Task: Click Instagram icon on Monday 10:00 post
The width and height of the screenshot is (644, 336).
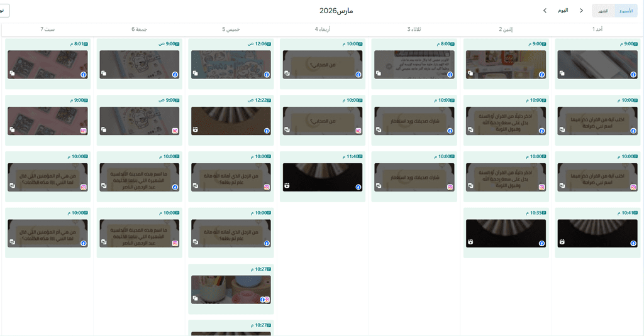Action: pos(541,187)
